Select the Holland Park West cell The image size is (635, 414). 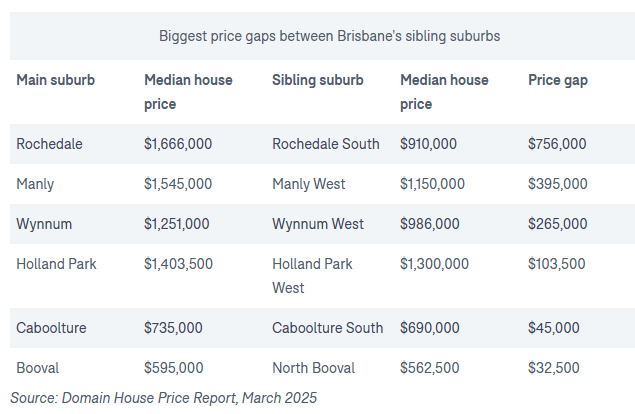(x=312, y=276)
